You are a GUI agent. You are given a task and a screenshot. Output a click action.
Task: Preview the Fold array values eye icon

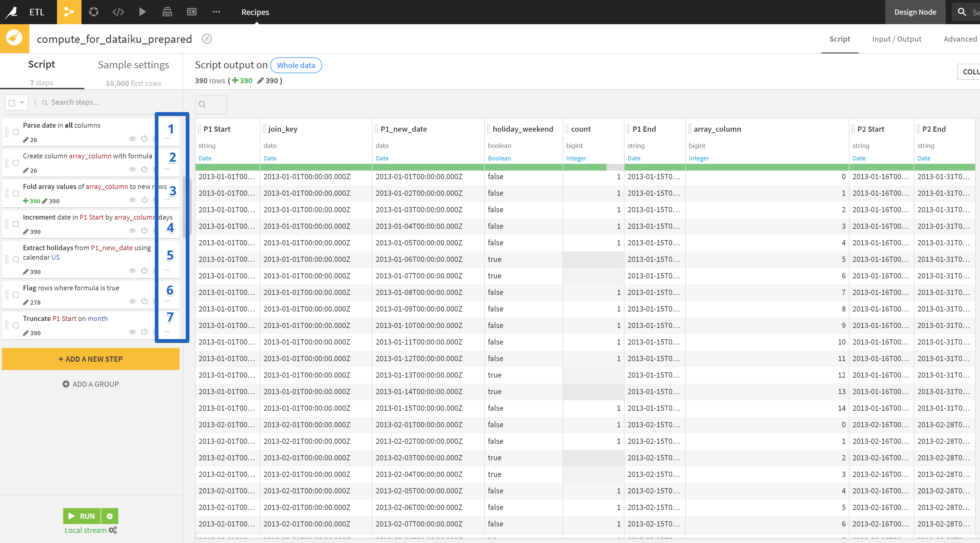[132, 200]
